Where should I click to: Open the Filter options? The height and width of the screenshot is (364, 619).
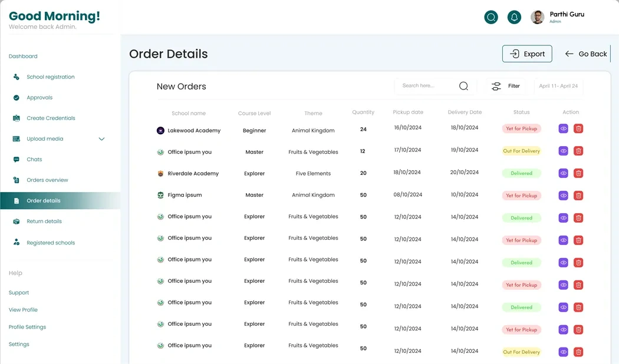click(x=506, y=86)
